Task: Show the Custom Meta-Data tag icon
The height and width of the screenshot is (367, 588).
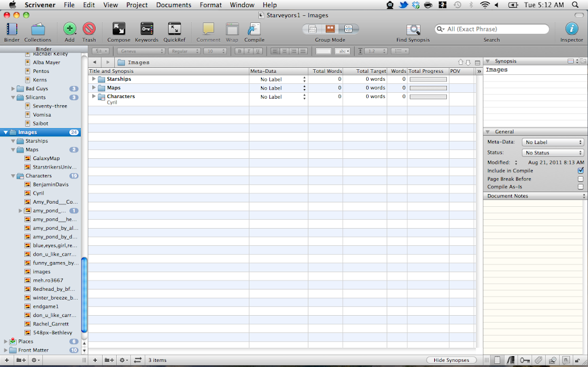Action: tap(539, 360)
